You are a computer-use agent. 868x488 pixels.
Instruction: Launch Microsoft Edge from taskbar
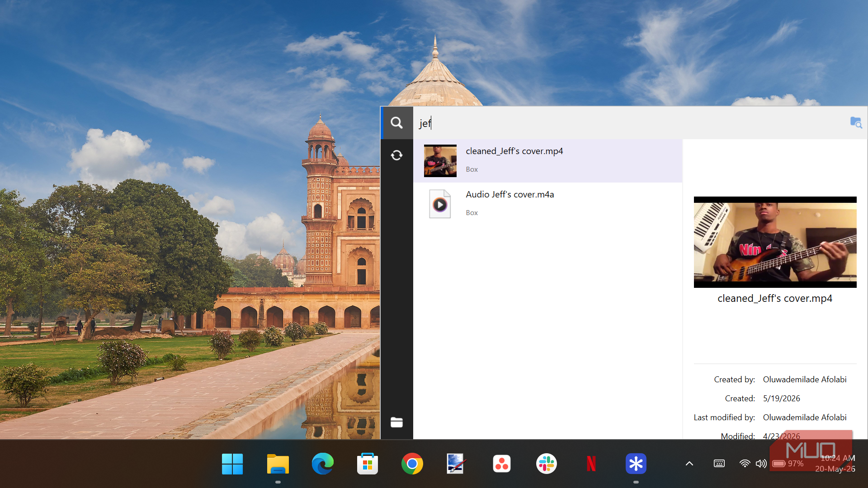322,464
